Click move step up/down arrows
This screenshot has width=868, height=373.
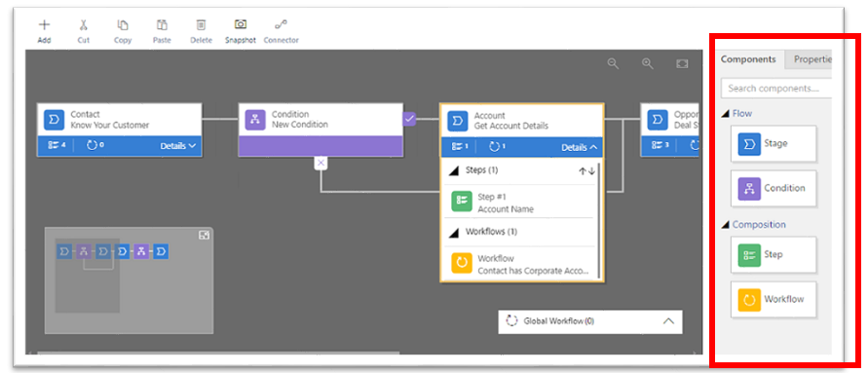(x=586, y=171)
